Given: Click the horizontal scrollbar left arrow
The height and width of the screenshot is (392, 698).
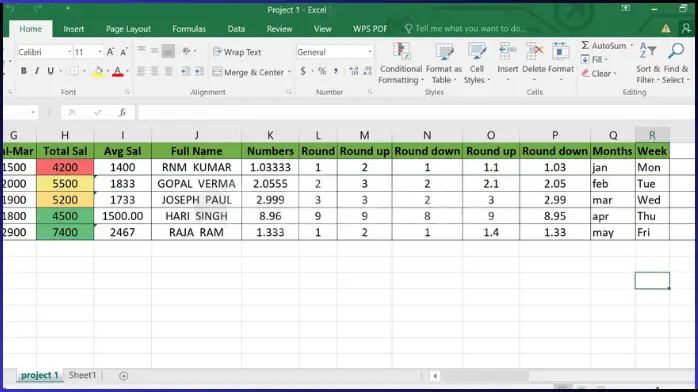Looking at the screenshot, I should pos(435,376).
